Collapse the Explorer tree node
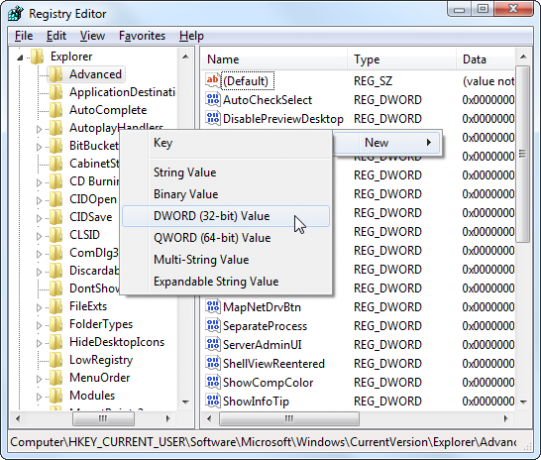 (20, 57)
